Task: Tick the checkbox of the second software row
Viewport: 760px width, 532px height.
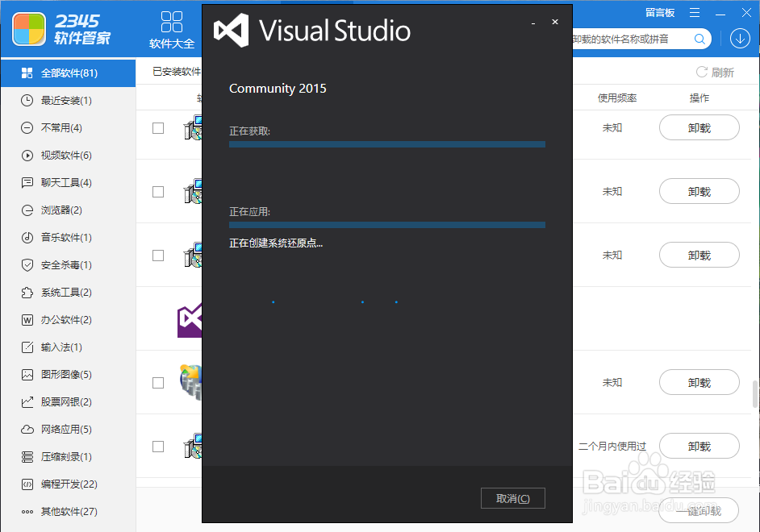Action: pyautogui.click(x=158, y=192)
